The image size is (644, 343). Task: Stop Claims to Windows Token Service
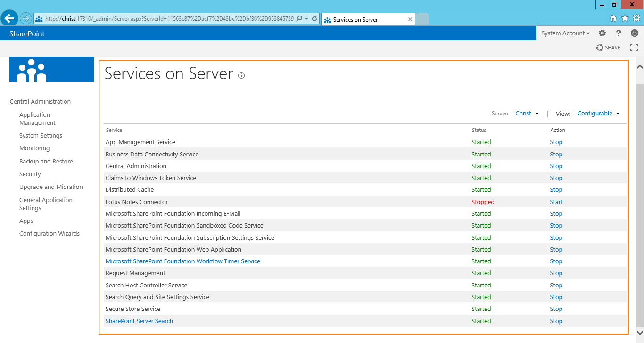pyautogui.click(x=556, y=178)
